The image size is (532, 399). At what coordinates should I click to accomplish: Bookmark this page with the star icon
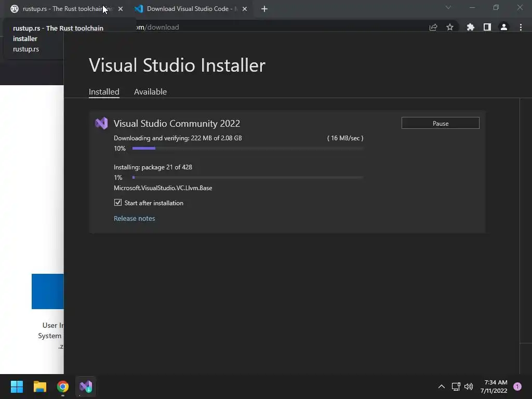450,27
